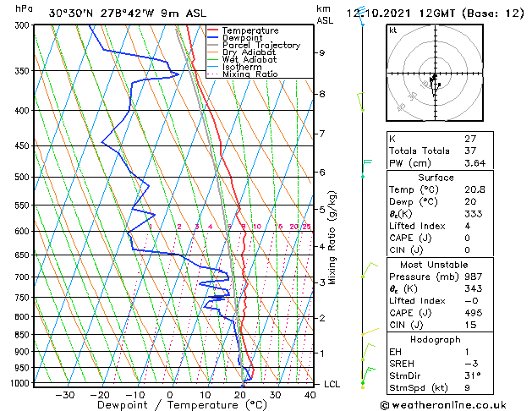
Task: Click the 500 hPa pressure axis label
Action: pos(23,177)
